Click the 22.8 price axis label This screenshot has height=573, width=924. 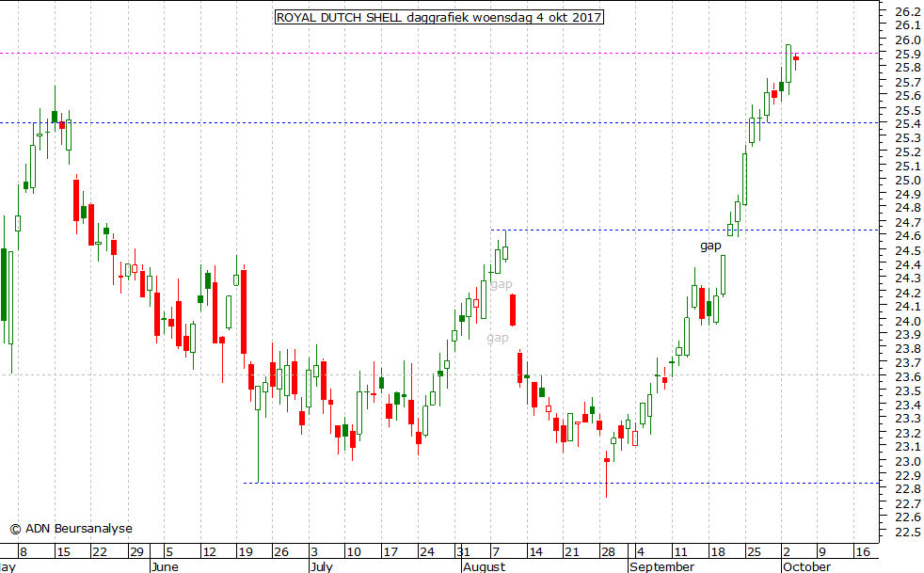[907, 488]
